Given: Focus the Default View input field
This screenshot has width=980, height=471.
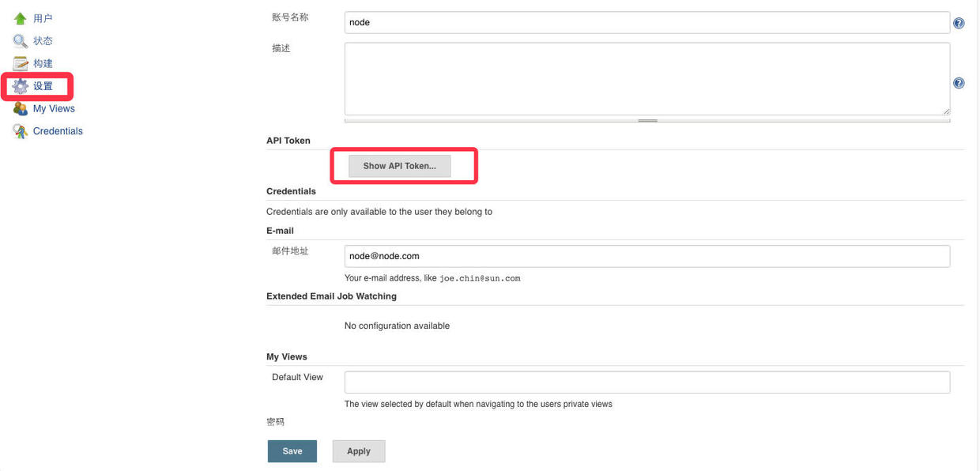Looking at the screenshot, I should pos(647,382).
